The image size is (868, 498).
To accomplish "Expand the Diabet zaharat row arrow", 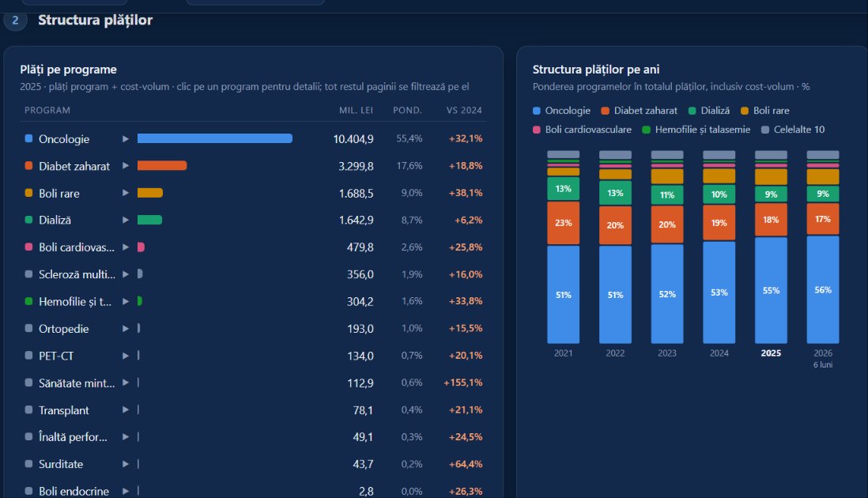I will click(126, 166).
